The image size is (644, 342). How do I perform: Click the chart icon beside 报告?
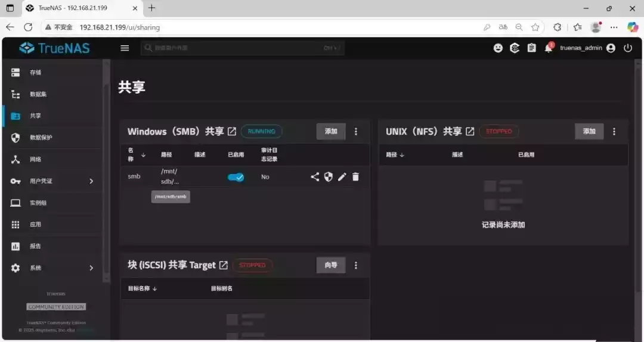15,246
